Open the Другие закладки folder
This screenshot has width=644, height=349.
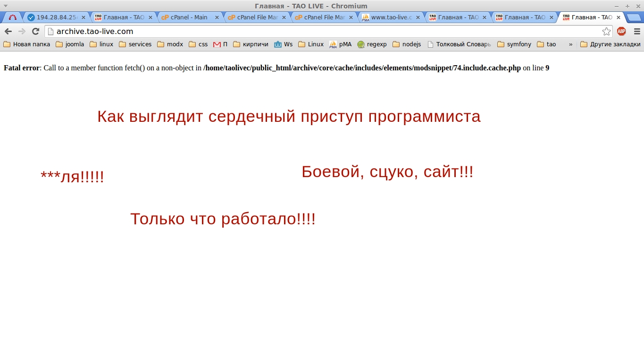pyautogui.click(x=610, y=44)
